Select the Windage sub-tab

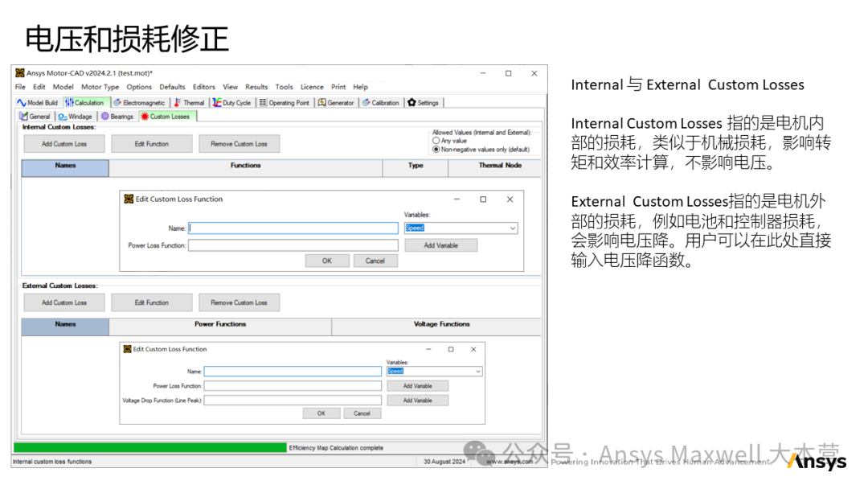pyautogui.click(x=76, y=117)
